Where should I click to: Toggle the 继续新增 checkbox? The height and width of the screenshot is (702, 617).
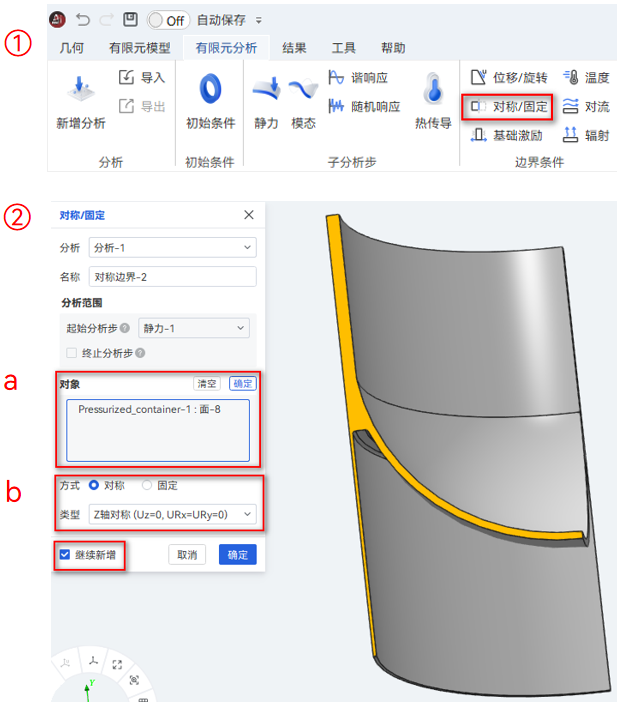tap(65, 555)
